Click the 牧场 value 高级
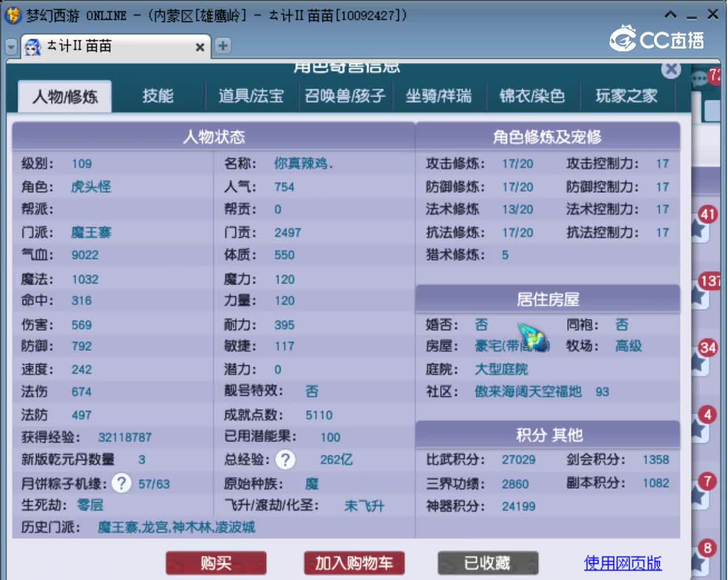The height and width of the screenshot is (580, 728). click(x=628, y=346)
